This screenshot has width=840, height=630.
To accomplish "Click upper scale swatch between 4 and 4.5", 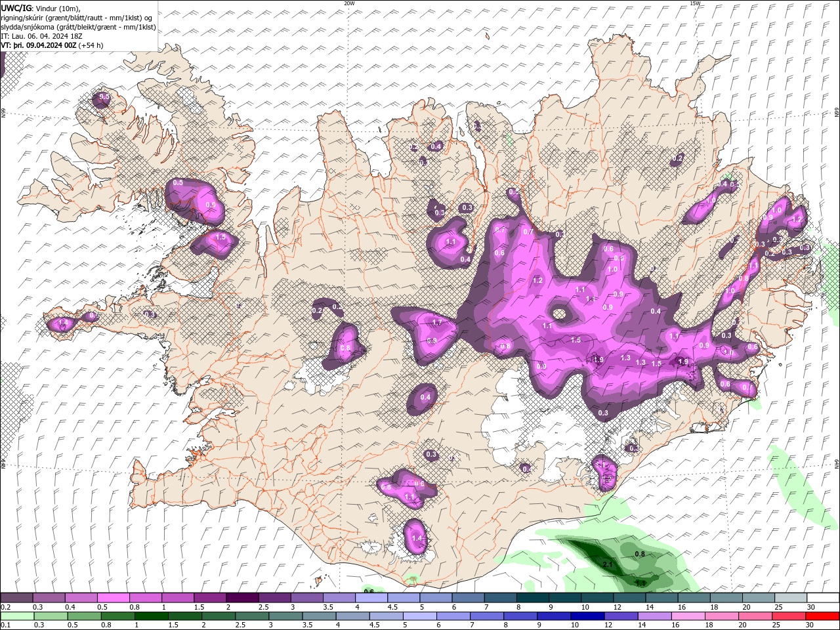I will pos(371,598).
